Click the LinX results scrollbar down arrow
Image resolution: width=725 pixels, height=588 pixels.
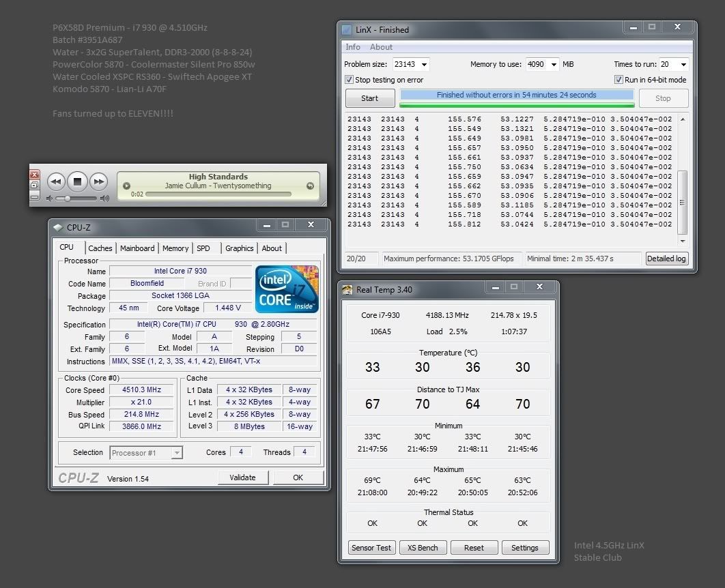click(x=683, y=241)
